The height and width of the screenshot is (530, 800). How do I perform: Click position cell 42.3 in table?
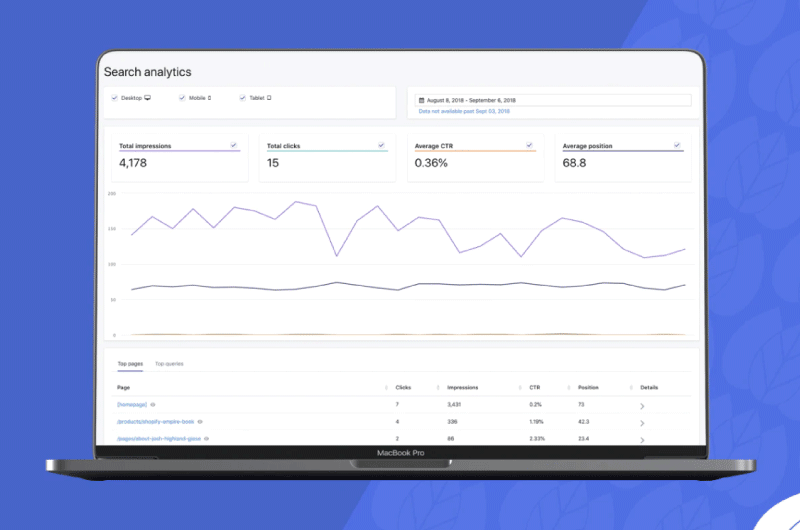click(x=584, y=422)
